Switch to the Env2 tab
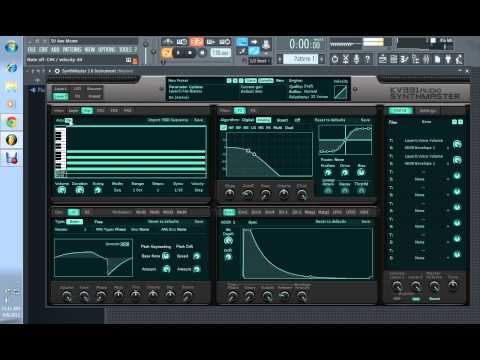 (x=242, y=212)
